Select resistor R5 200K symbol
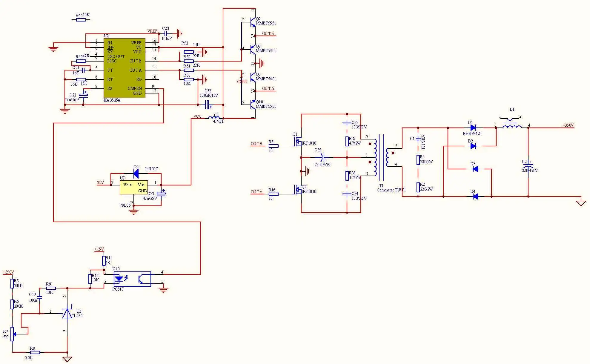 tap(12, 284)
